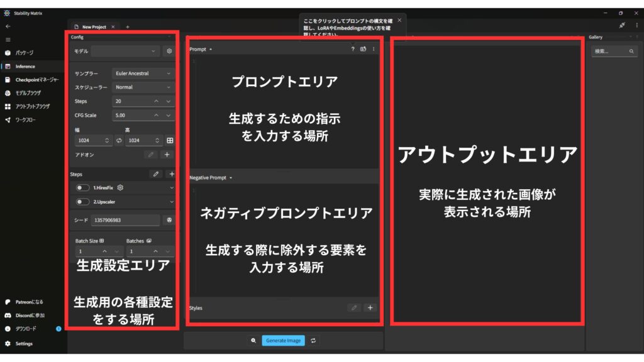Open the サンプラー Euler Ancestral dropdown
Screen dimensions: 644x362
point(142,74)
